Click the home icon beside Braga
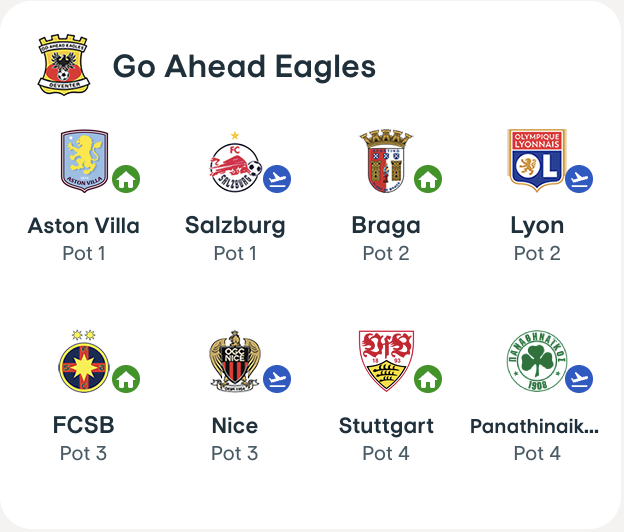The height and width of the screenshot is (532, 624). pyautogui.click(x=428, y=179)
